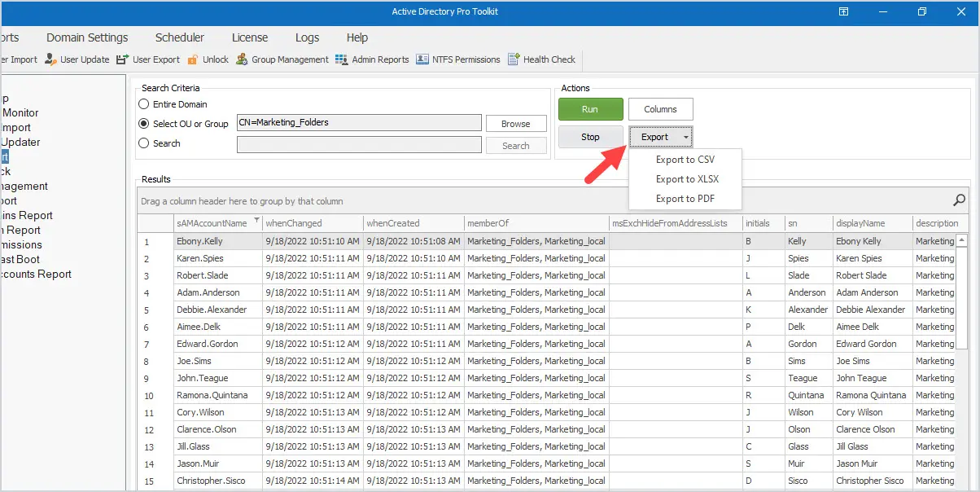
Task: Select the Edward.Gordon account cell
Action: pyautogui.click(x=217, y=344)
